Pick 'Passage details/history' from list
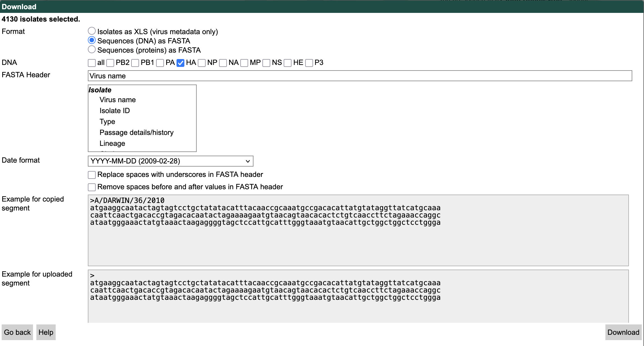Viewport: 644px width, 346px height. pyautogui.click(x=137, y=132)
